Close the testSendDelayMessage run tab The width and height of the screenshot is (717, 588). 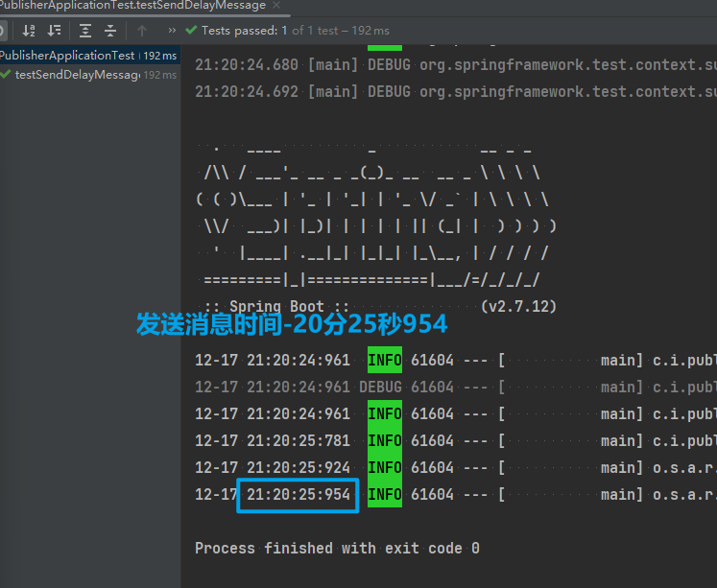[x=277, y=6]
